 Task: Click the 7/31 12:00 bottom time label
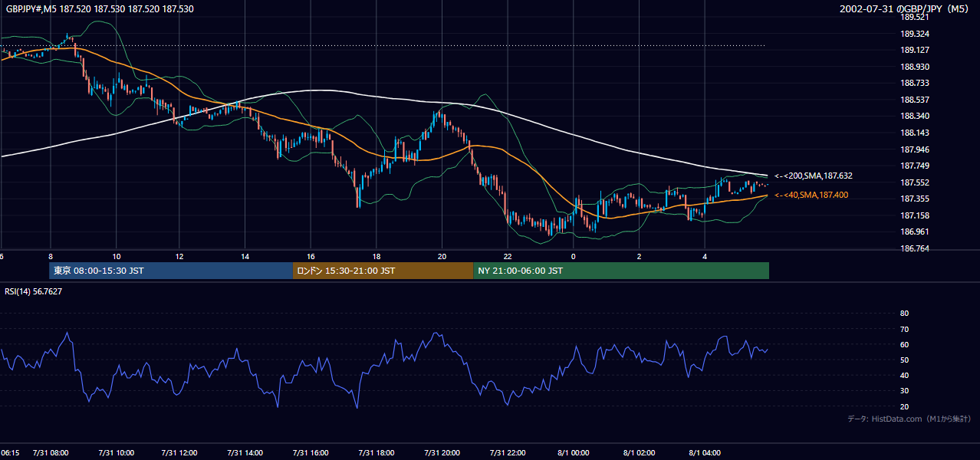tap(181, 453)
